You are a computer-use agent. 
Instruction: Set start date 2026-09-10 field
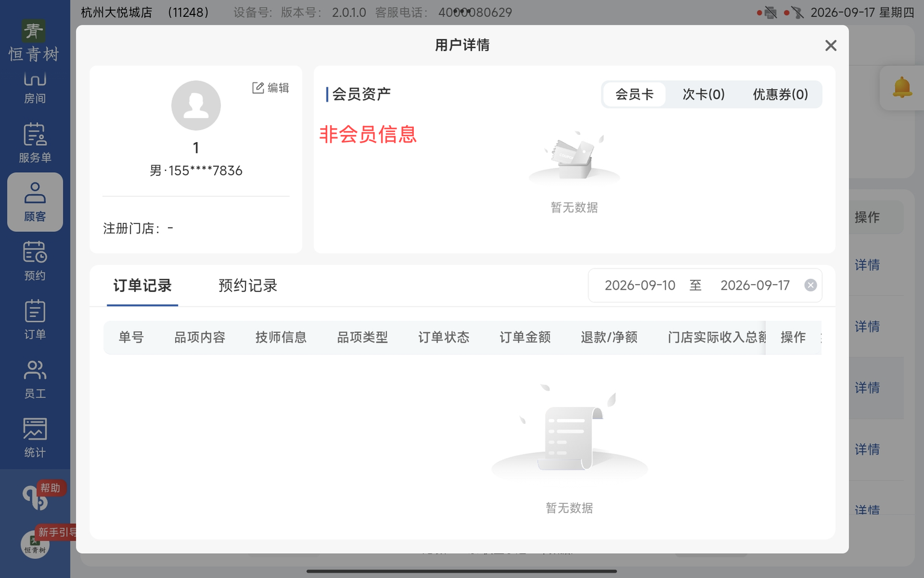[640, 285]
